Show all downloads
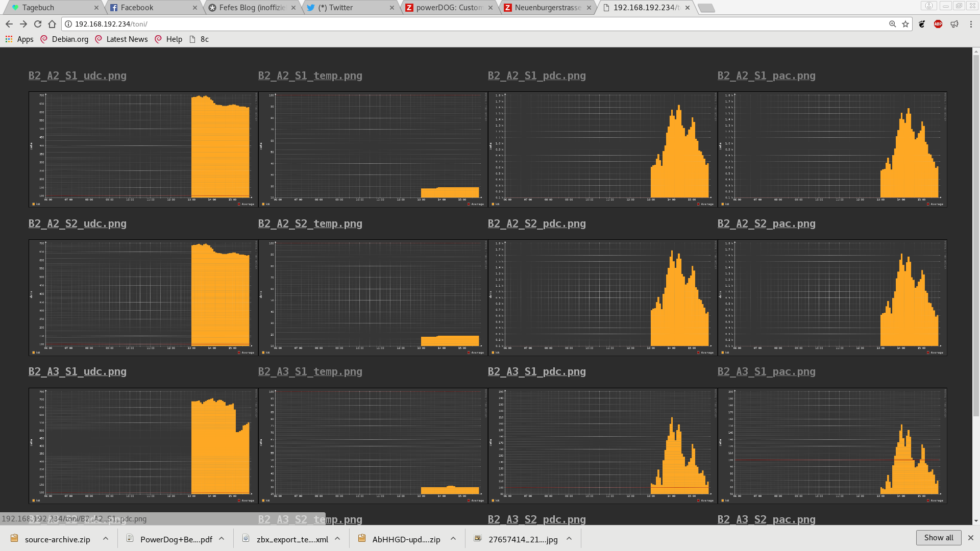This screenshot has width=980, height=551. [938, 538]
